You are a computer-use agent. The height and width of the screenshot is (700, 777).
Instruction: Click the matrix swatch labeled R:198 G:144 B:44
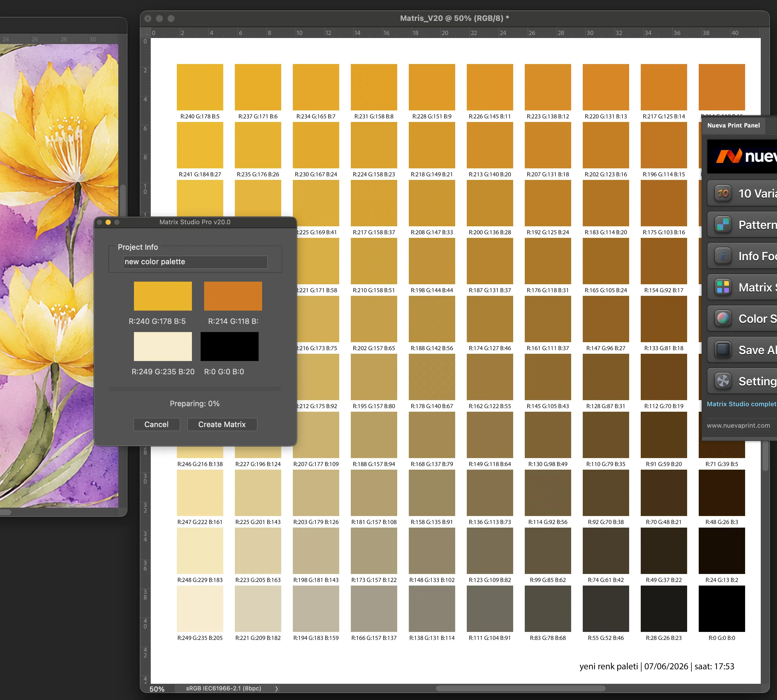pos(432,261)
